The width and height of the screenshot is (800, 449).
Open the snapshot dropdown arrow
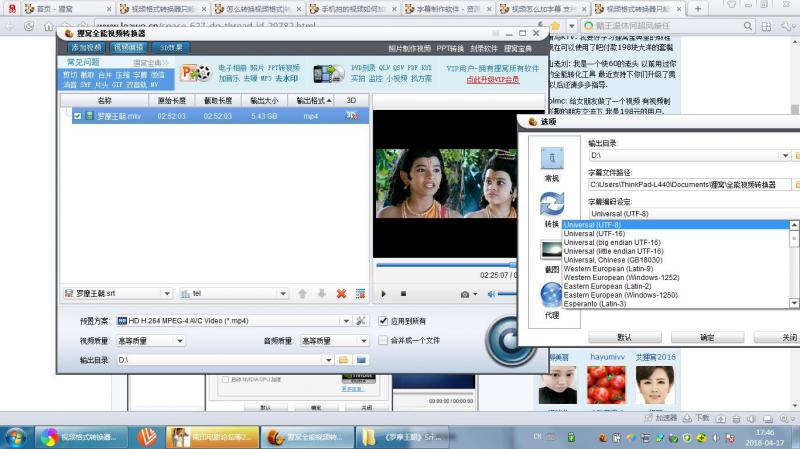click(476, 294)
